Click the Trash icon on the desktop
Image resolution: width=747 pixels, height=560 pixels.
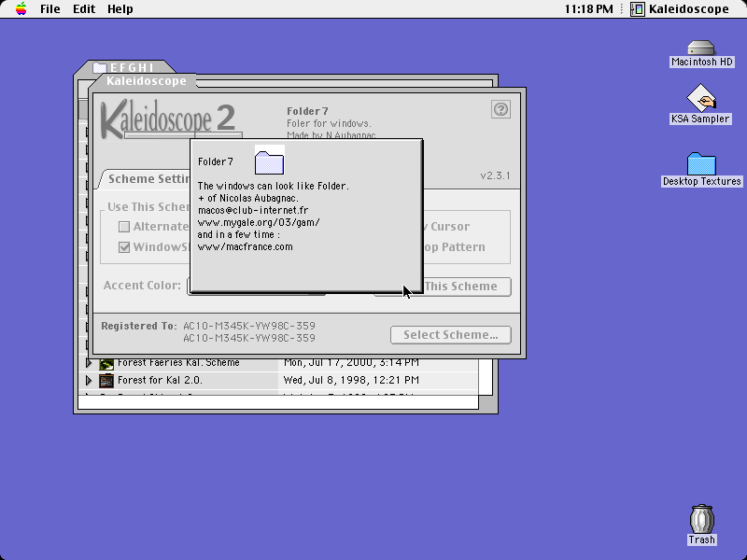(x=701, y=519)
